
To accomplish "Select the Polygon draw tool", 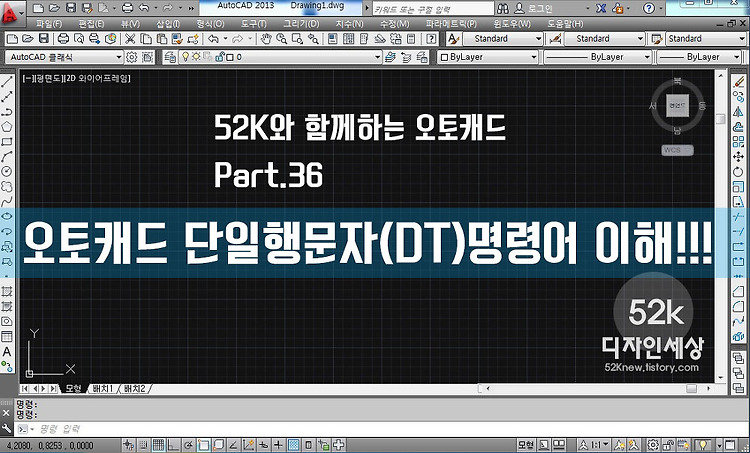I will pyautogui.click(x=7, y=127).
